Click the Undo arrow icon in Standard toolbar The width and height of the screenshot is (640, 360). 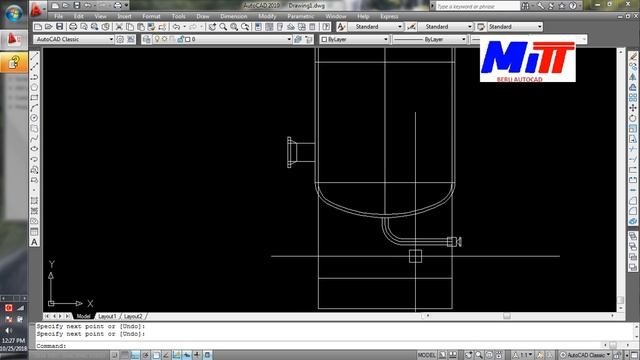176,27
